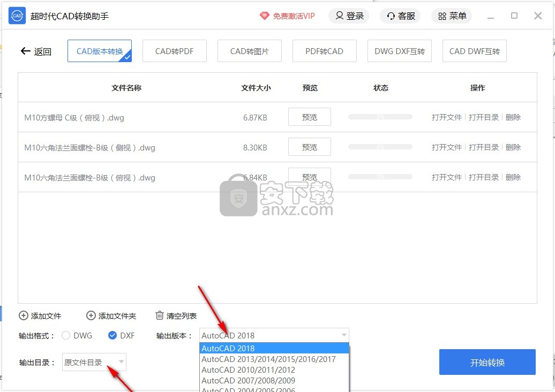Click 免费激活VIP link
The width and height of the screenshot is (555, 392).
pos(294,16)
